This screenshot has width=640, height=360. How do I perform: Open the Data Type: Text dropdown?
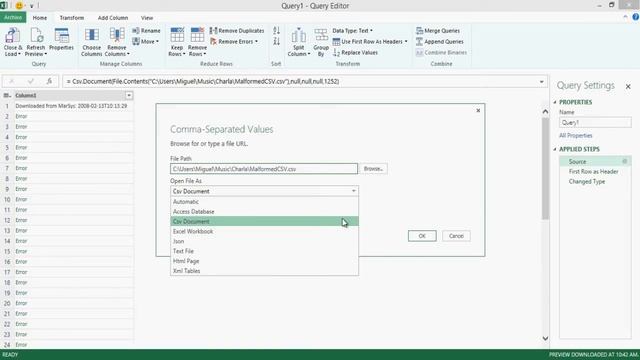point(352,31)
